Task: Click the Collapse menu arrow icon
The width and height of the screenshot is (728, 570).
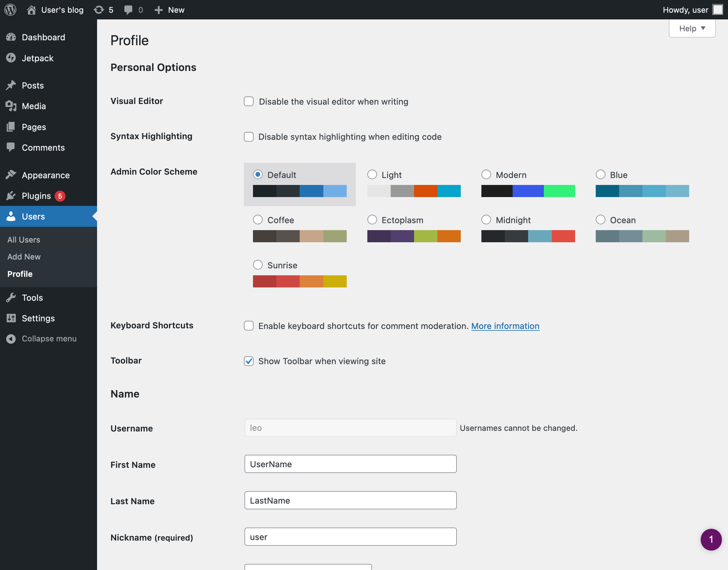Action: pyautogui.click(x=11, y=339)
